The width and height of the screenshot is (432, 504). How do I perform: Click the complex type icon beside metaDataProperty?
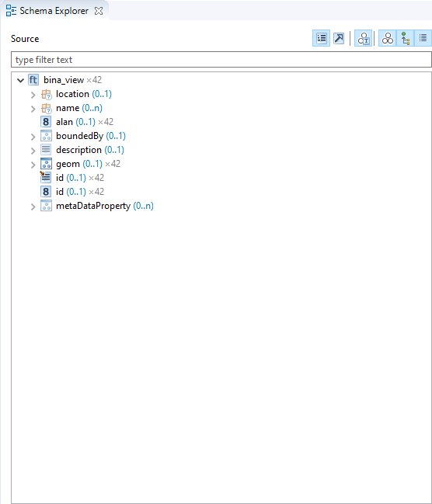46,206
